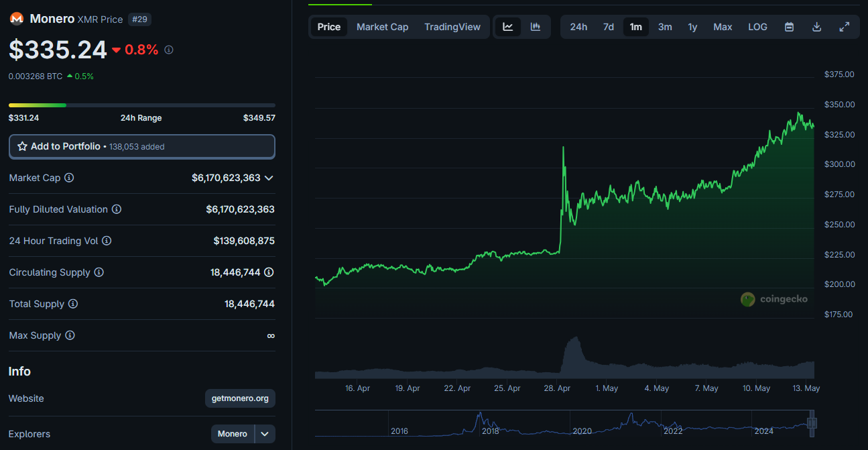Expand the chart to fullscreen
The image size is (868, 450).
(x=845, y=27)
